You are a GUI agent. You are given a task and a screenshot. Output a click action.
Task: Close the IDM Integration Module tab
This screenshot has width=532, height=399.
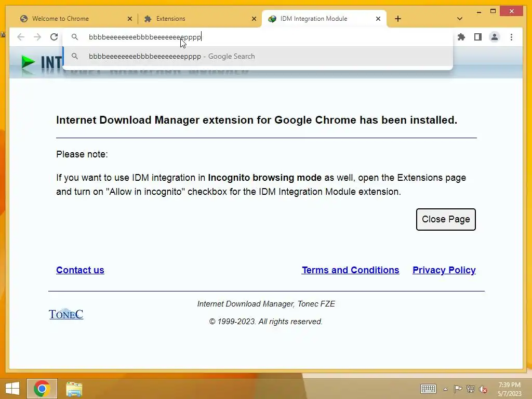(x=378, y=19)
